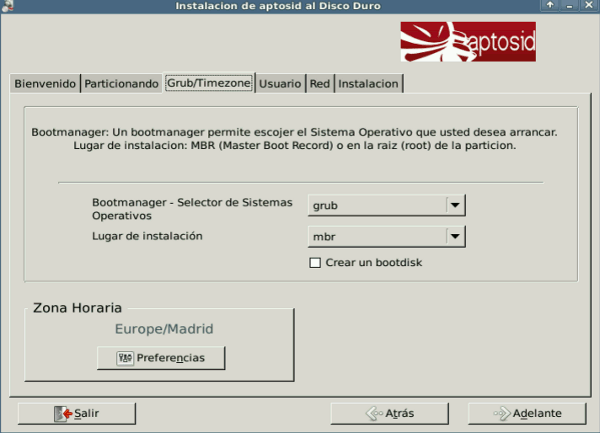This screenshot has width=600, height=433.
Task: Click the Adelante right arrow icon
Action: tap(502, 413)
